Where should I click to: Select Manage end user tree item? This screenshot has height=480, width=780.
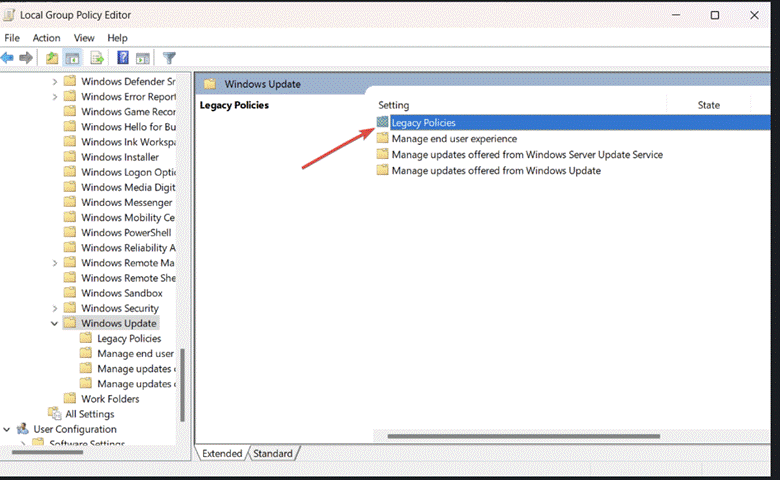coord(135,353)
